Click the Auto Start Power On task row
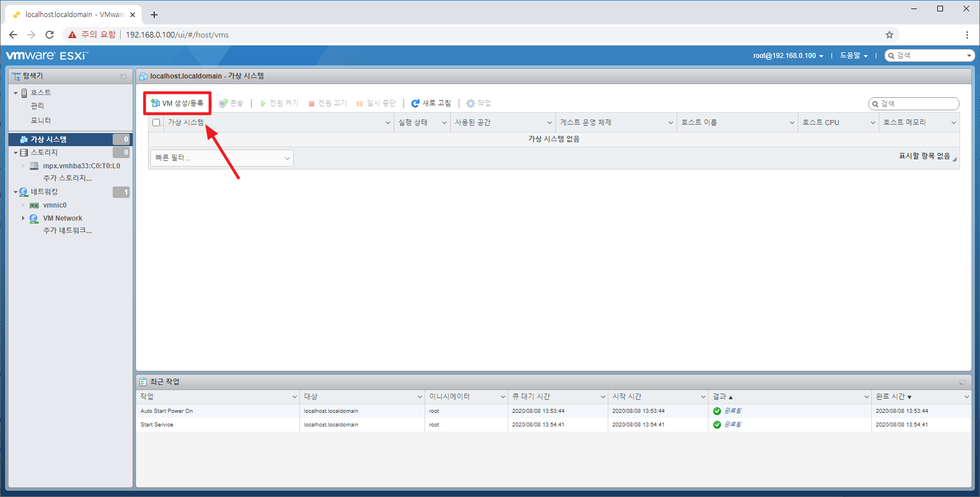The image size is (980, 497). (554, 411)
